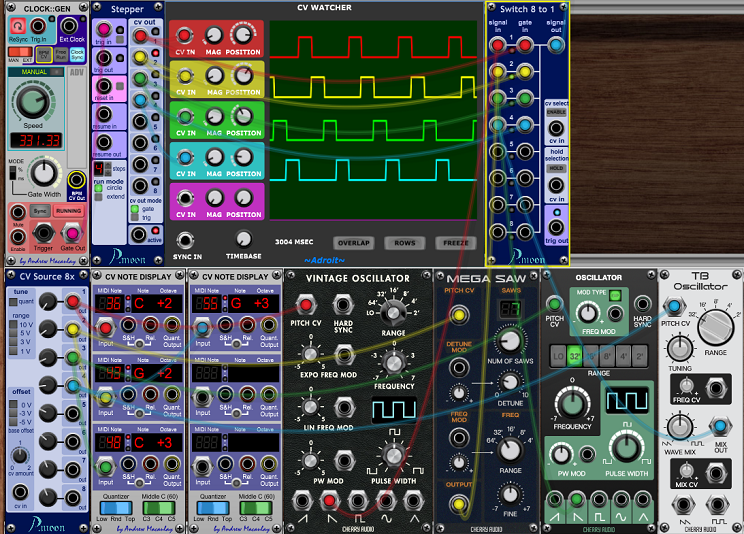Toggle the cv select ENABLE button
This screenshot has height=534, width=744.
556,112
